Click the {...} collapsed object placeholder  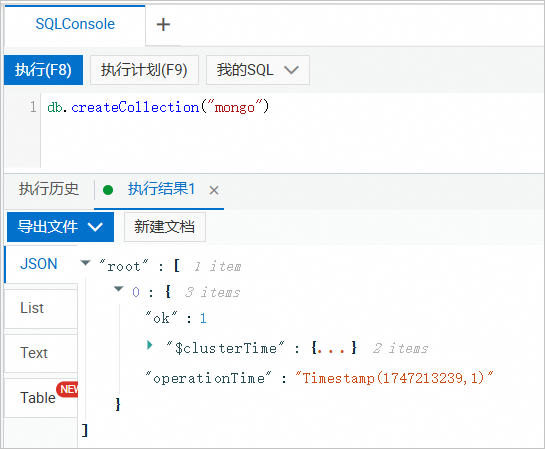[334, 348]
